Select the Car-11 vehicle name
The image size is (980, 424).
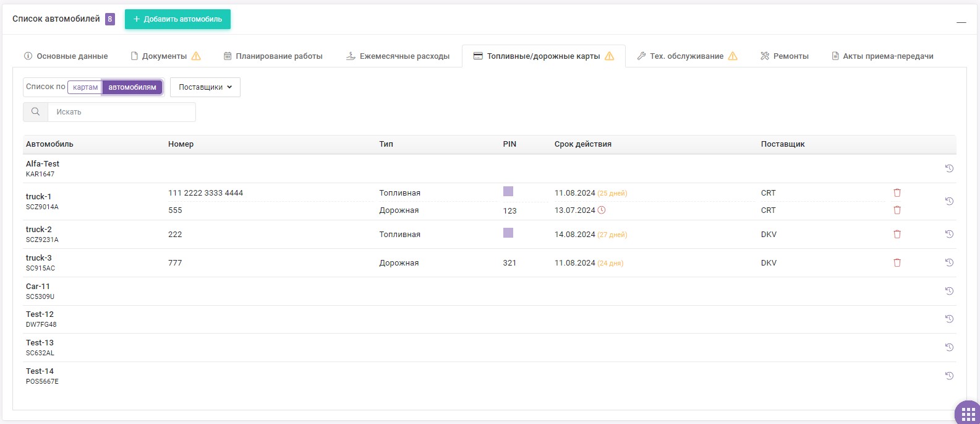38,287
